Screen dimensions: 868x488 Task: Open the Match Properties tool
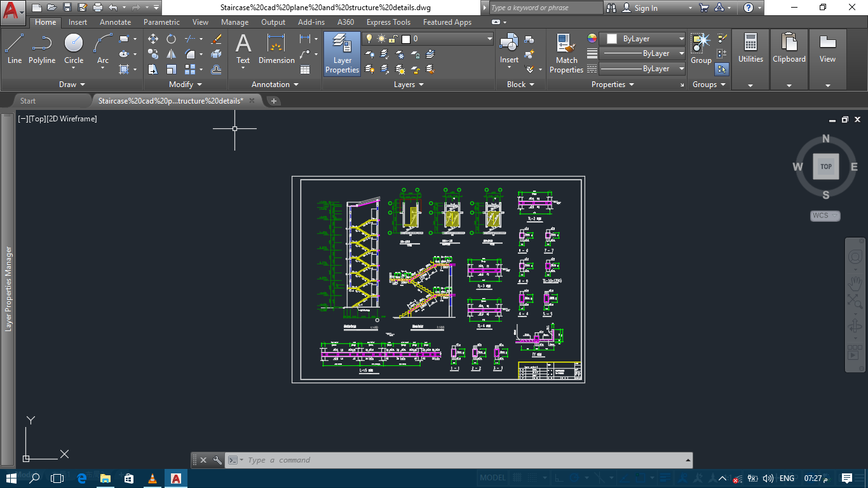coord(566,53)
